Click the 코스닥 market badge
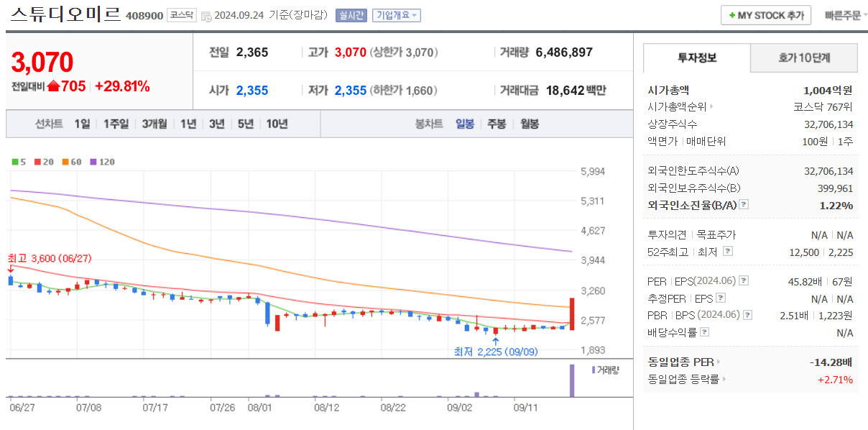The width and height of the screenshot is (868, 430). (181, 15)
